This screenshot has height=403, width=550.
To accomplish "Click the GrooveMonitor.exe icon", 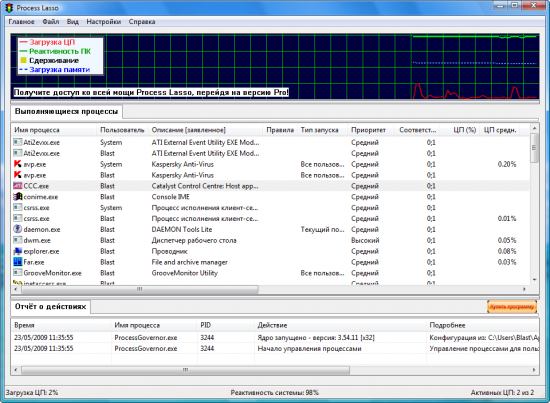I will tap(18, 273).
